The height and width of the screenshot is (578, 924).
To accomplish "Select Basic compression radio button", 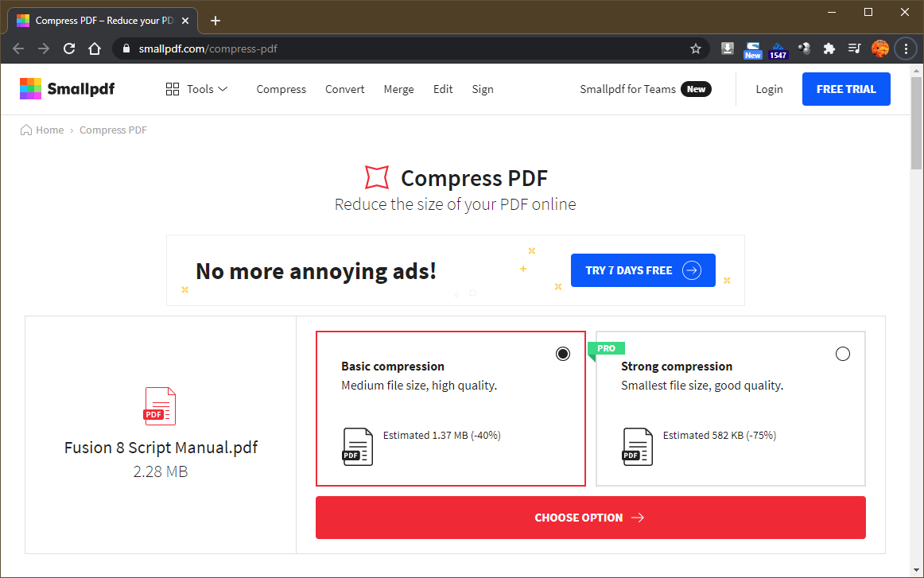I will [563, 354].
